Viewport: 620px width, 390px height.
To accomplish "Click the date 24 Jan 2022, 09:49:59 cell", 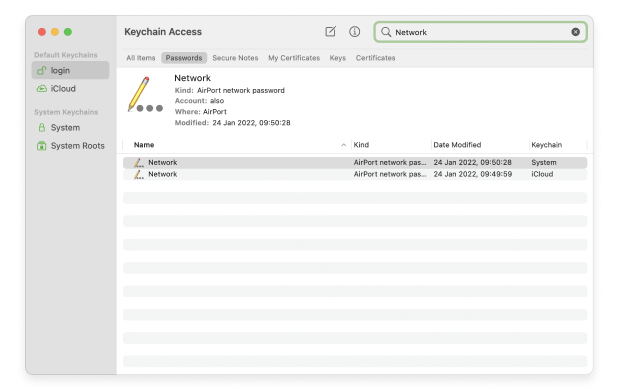I will coord(473,174).
